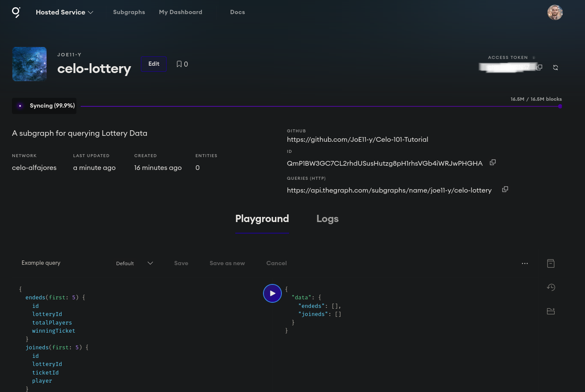Click totalPlayers in the query editor
The width and height of the screenshot is (585, 392).
pyautogui.click(x=52, y=323)
